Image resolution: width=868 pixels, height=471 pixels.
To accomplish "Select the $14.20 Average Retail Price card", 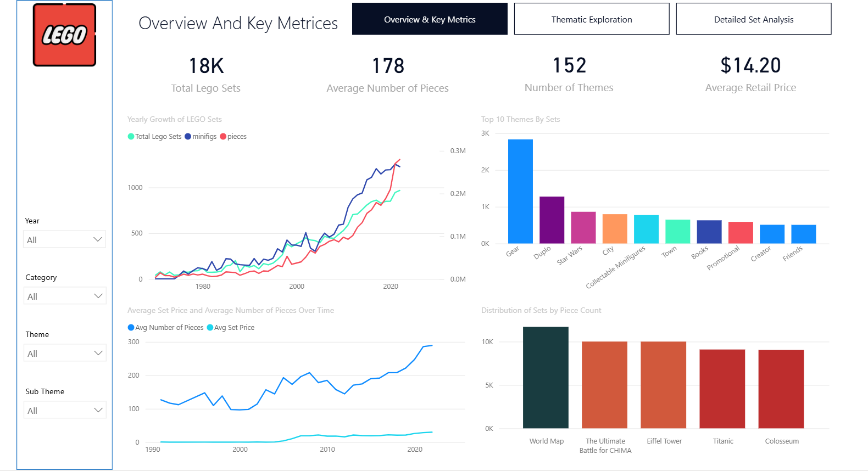I will pos(751,75).
